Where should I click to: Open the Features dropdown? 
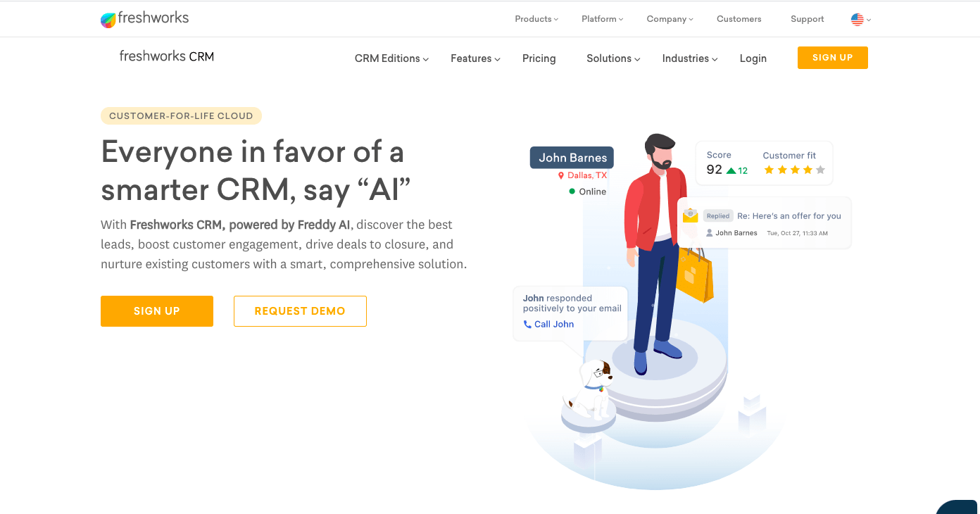(476, 58)
